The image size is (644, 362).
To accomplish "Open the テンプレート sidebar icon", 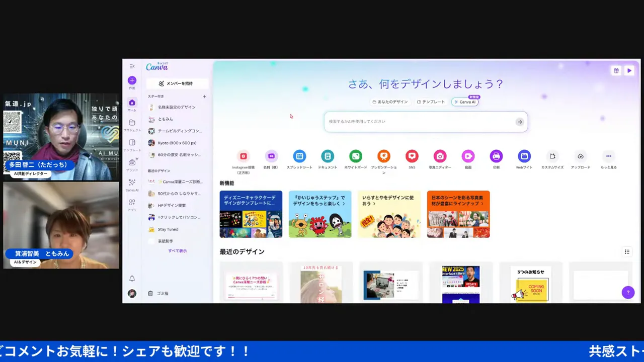I will (x=132, y=142).
